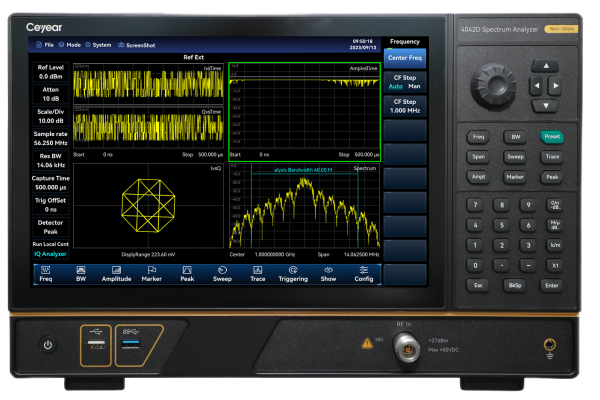This screenshot has height=400, width=600.
Task: Open the Amplitude menu in bottom toolbar
Action: [x=116, y=275]
